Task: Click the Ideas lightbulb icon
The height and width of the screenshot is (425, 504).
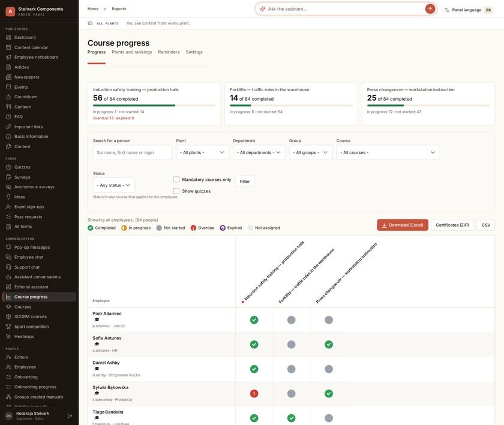Action: (x=8, y=197)
